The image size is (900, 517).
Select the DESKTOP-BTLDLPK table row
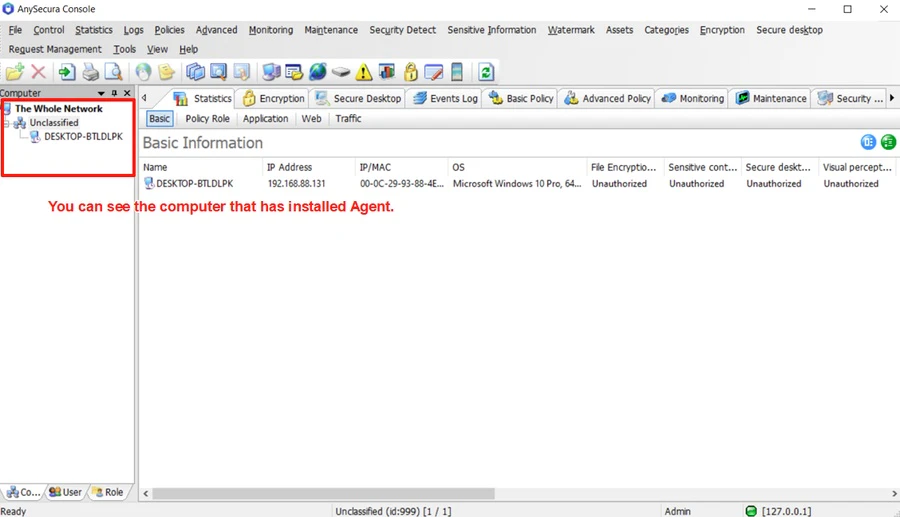519,184
